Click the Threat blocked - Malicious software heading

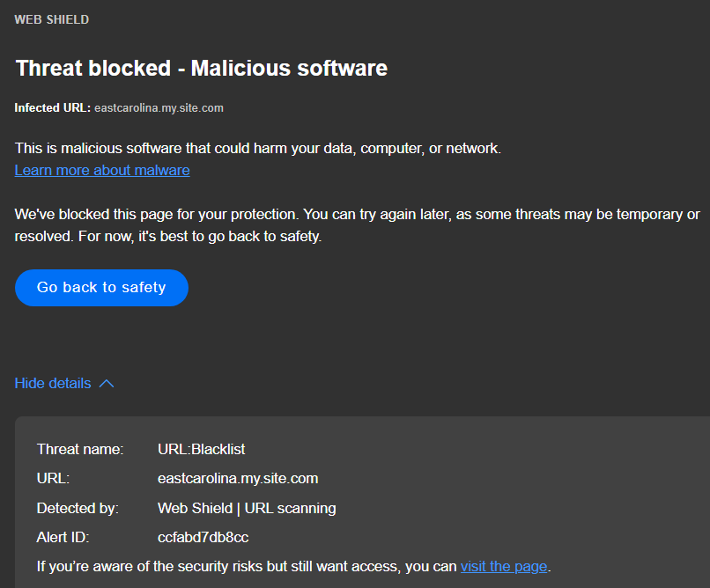[201, 68]
